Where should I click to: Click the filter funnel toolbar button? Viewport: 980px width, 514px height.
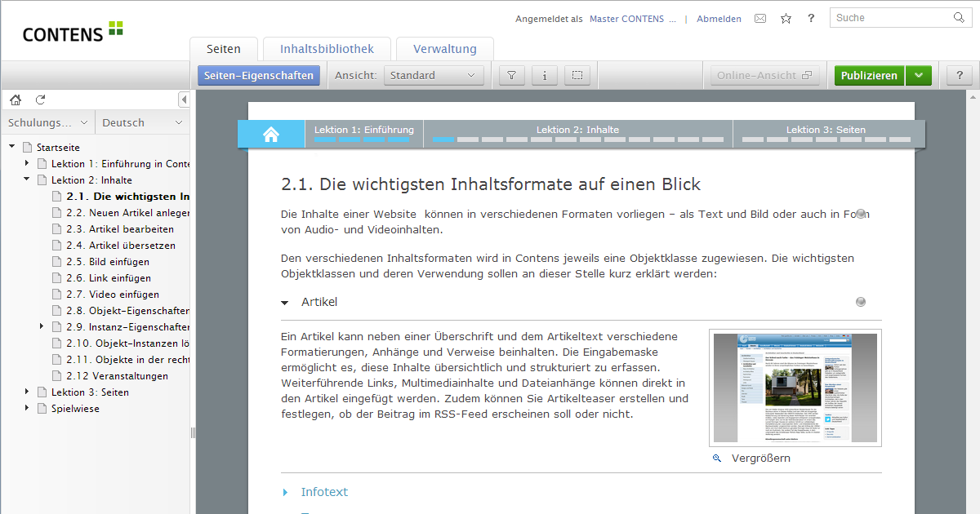tap(511, 76)
